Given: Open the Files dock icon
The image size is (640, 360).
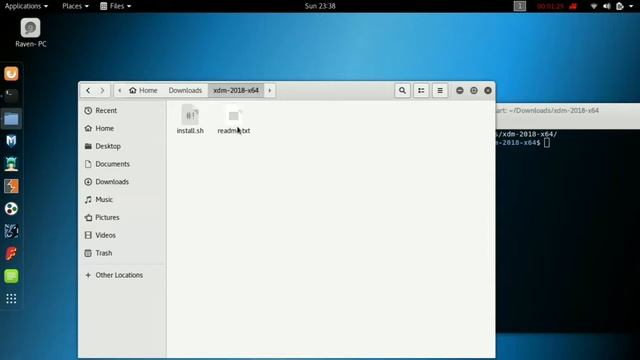Looking at the screenshot, I should pos(11,119).
